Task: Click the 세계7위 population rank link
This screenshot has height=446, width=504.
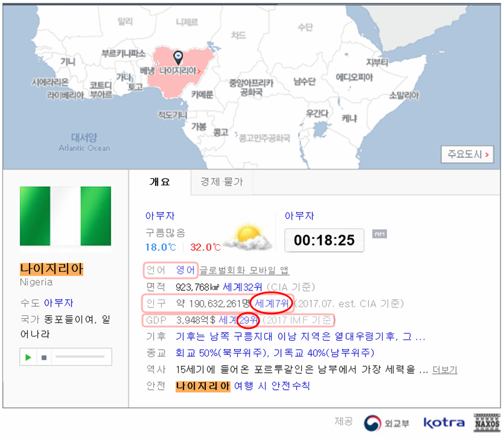Action: click(272, 303)
